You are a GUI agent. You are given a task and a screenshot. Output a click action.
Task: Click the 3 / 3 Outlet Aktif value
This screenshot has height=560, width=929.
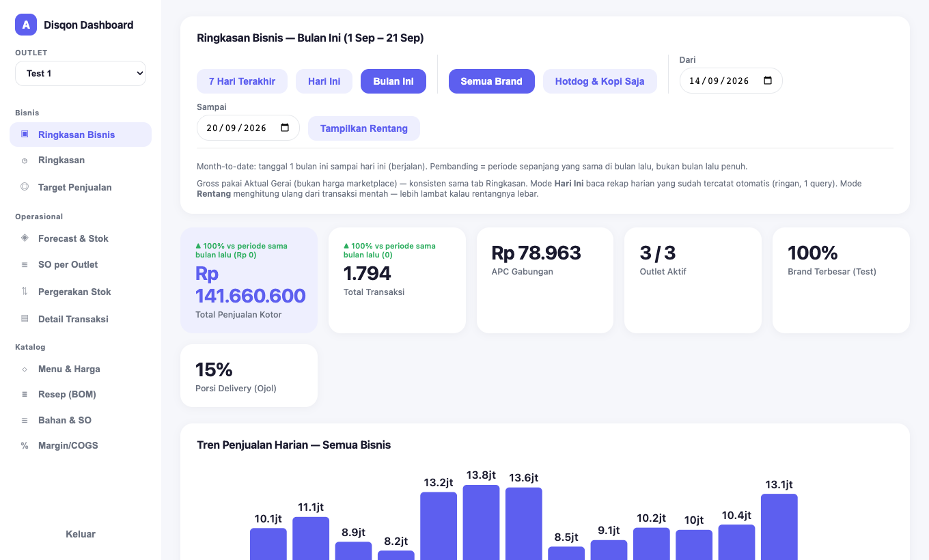pos(658,253)
